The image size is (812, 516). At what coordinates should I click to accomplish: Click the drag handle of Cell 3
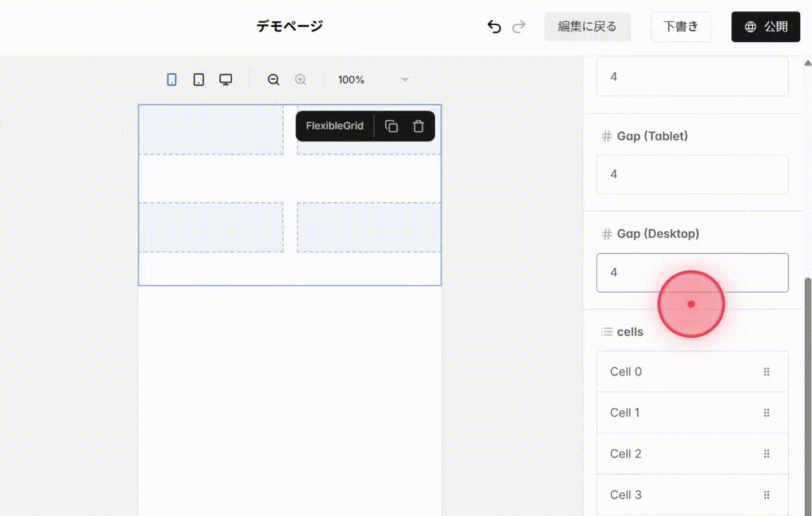767,495
